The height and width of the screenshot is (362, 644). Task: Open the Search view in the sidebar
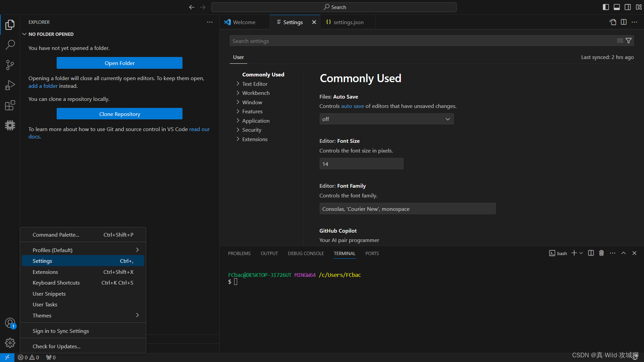pos(10,45)
